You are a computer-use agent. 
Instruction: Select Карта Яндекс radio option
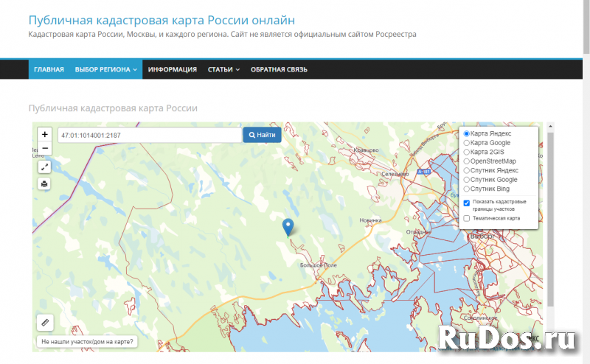point(467,133)
